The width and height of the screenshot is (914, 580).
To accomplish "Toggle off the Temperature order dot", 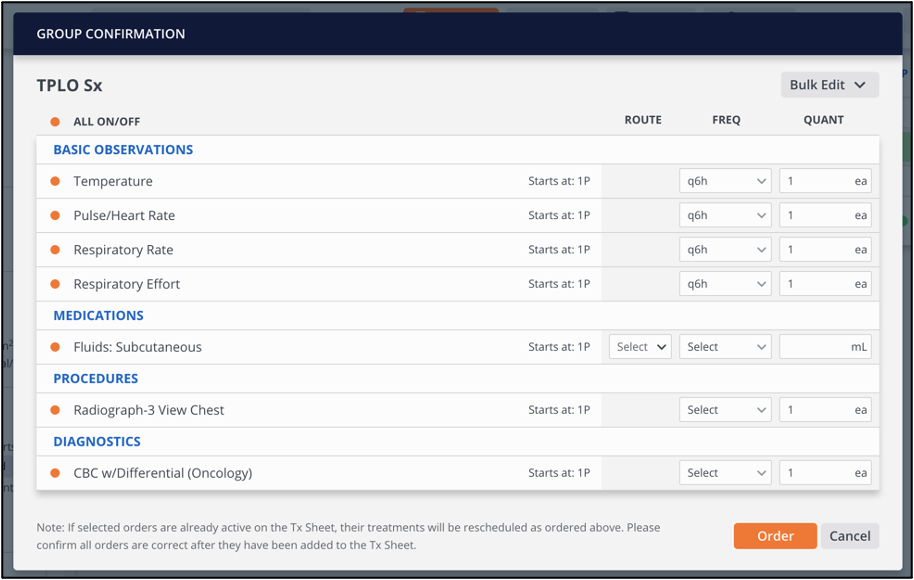I will [55, 181].
